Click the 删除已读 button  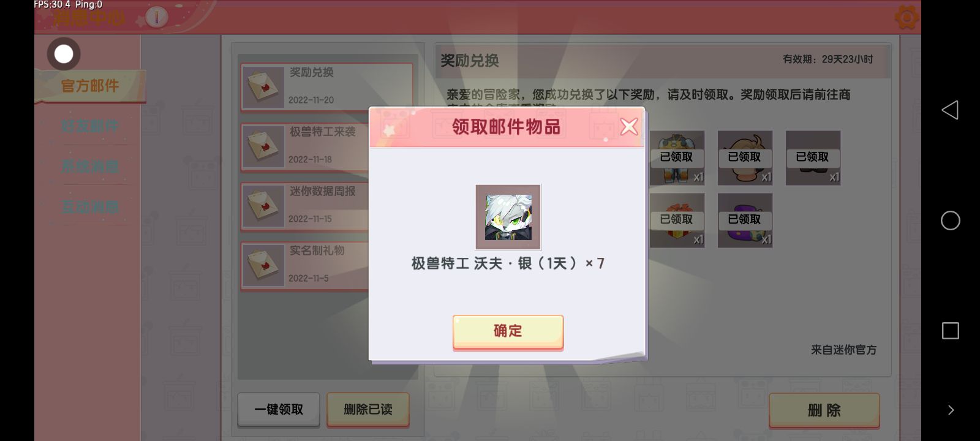tap(368, 409)
